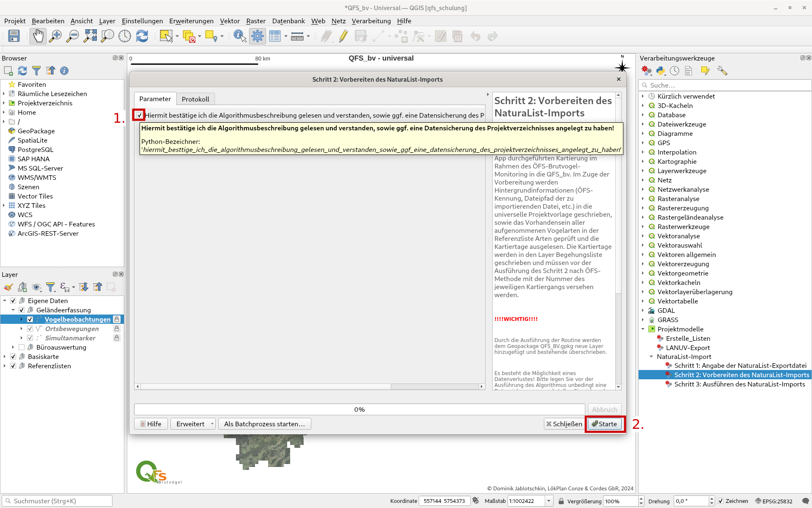Click the Toggle Editing pencil icon
This screenshot has height=508, width=812.
click(x=343, y=36)
